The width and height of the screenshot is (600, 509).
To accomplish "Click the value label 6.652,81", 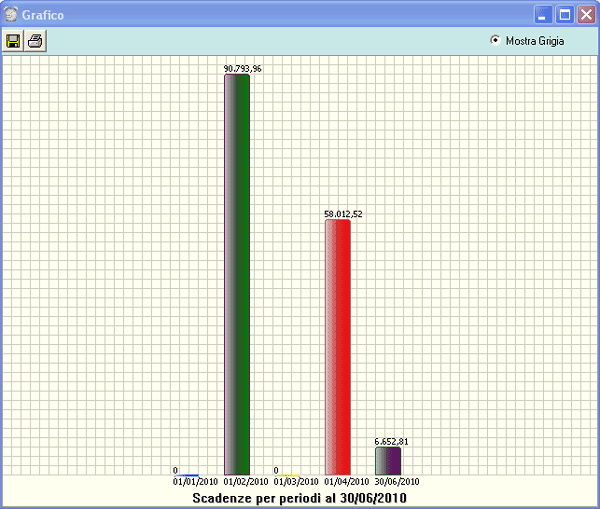I will point(391,441).
